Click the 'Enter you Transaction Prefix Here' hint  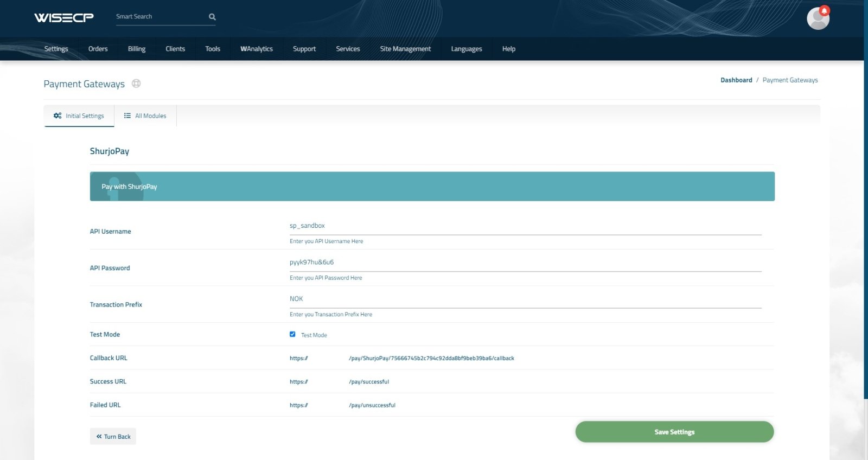(x=331, y=315)
